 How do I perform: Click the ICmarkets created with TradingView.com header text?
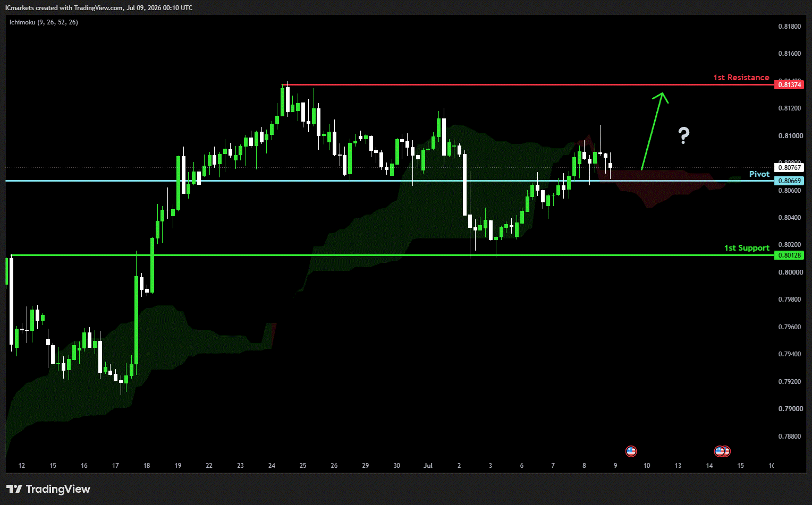coord(99,8)
